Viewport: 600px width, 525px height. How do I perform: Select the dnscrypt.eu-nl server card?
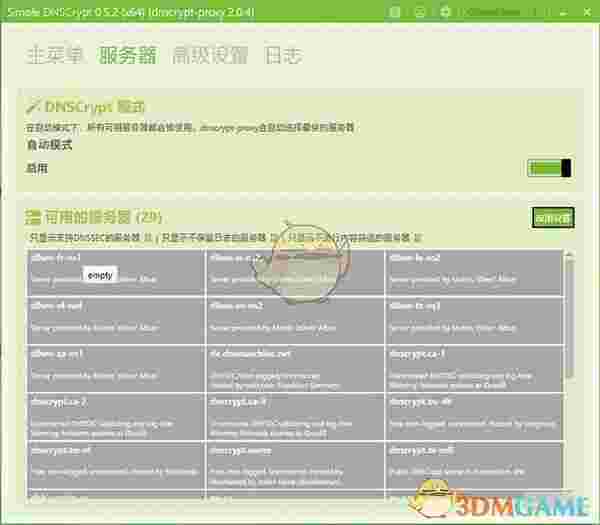(116, 465)
